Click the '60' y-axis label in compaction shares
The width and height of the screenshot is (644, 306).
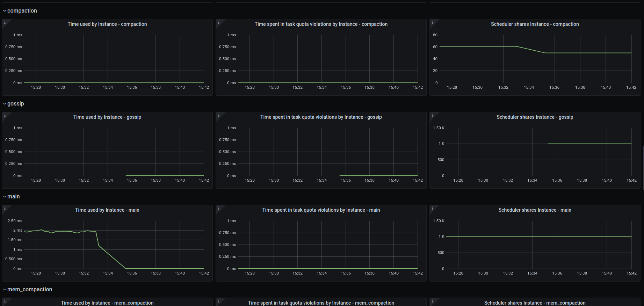[x=435, y=47]
